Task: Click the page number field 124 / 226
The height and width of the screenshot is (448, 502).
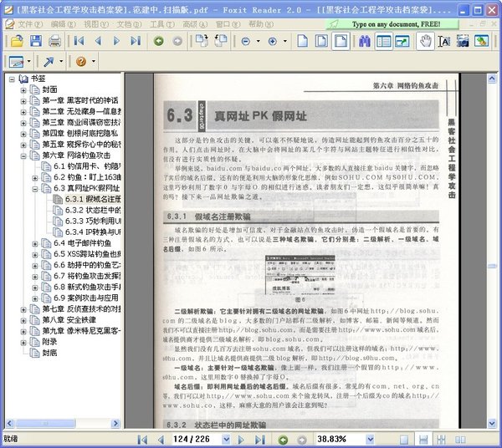Action: pyautogui.click(x=196, y=439)
